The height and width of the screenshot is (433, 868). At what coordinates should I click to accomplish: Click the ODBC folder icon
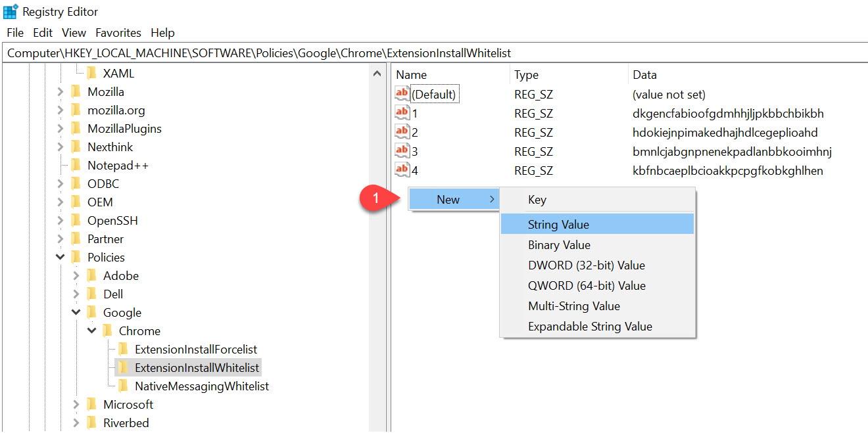click(76, 183)
